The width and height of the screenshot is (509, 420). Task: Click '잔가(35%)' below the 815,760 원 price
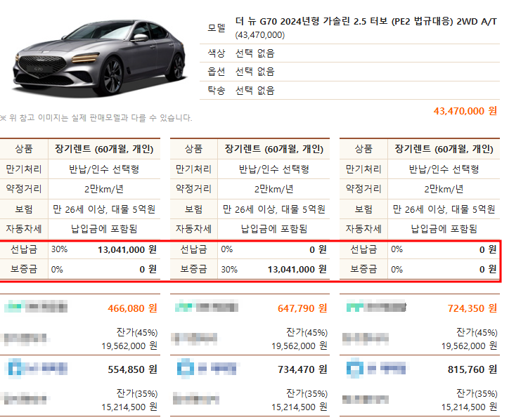pos(477,394)
